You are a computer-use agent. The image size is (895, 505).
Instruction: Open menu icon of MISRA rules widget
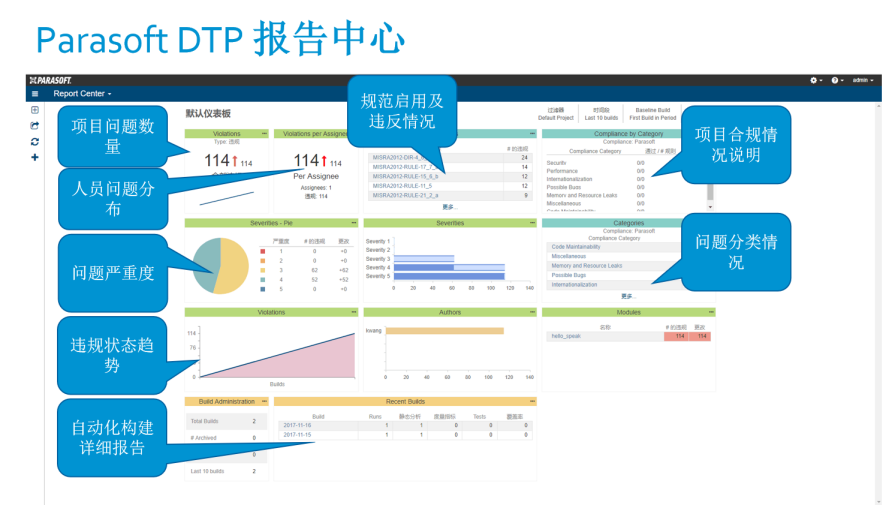coord(532,134)
